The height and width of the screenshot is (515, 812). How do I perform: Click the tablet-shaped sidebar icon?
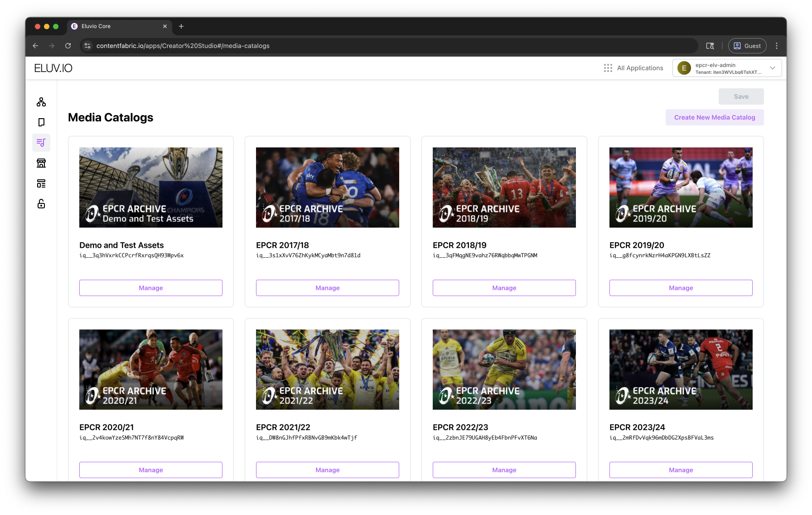[41, 122]
